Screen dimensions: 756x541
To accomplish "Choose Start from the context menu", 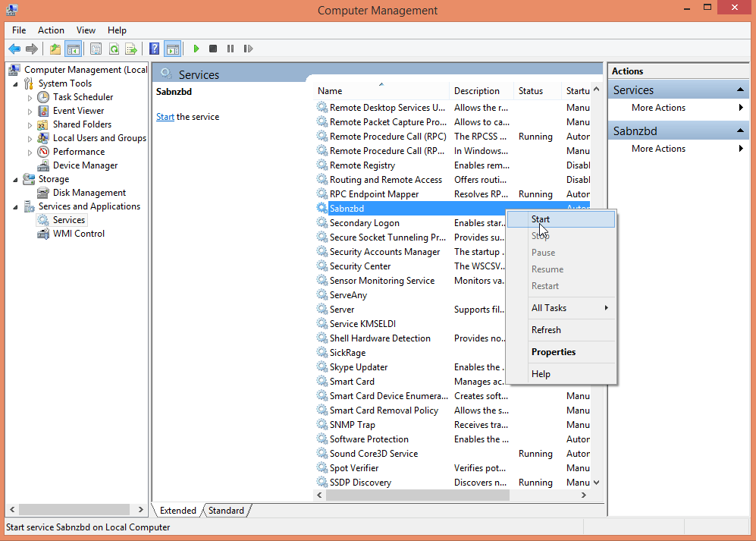I will [x=541, y=219].
